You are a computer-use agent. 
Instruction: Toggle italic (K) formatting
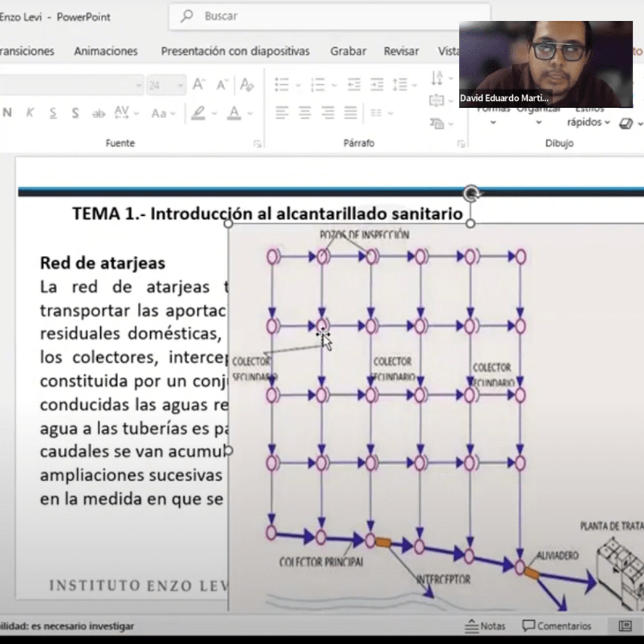(30, 113)
